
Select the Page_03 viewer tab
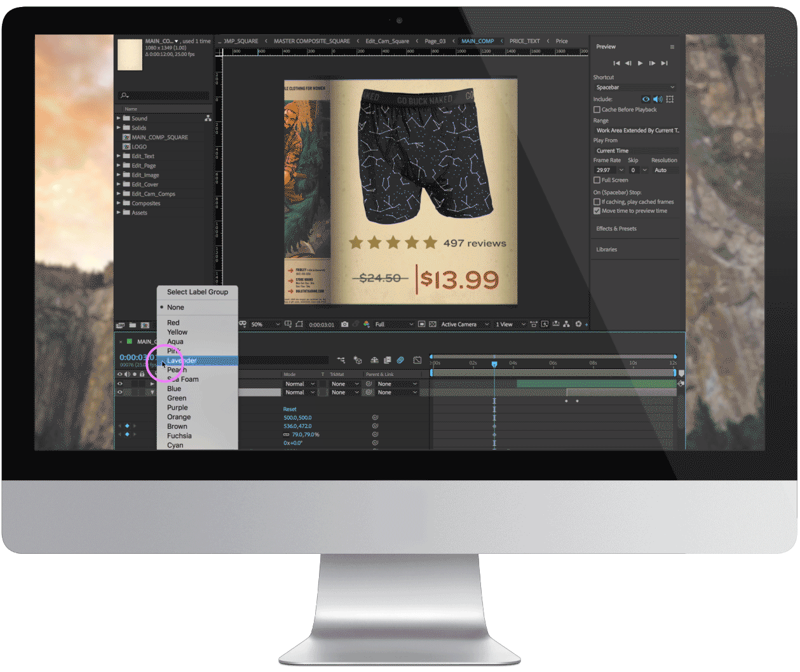pos(435,41)
